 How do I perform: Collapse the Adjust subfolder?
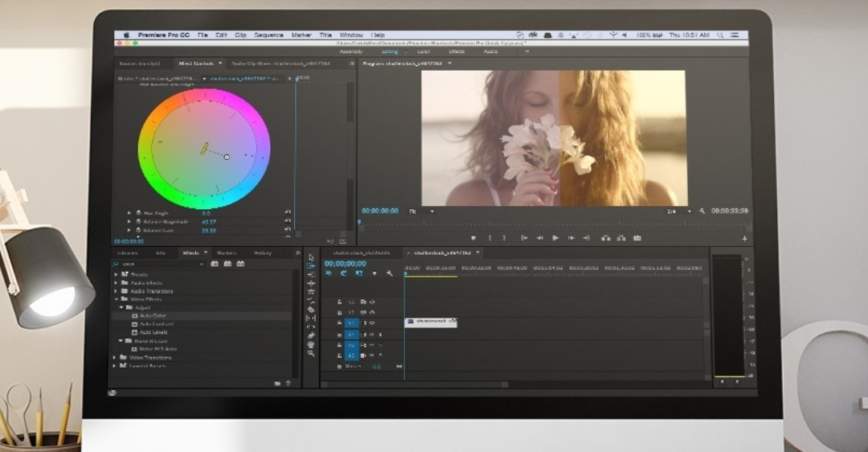pyautogui.click(x=121, y=307)
